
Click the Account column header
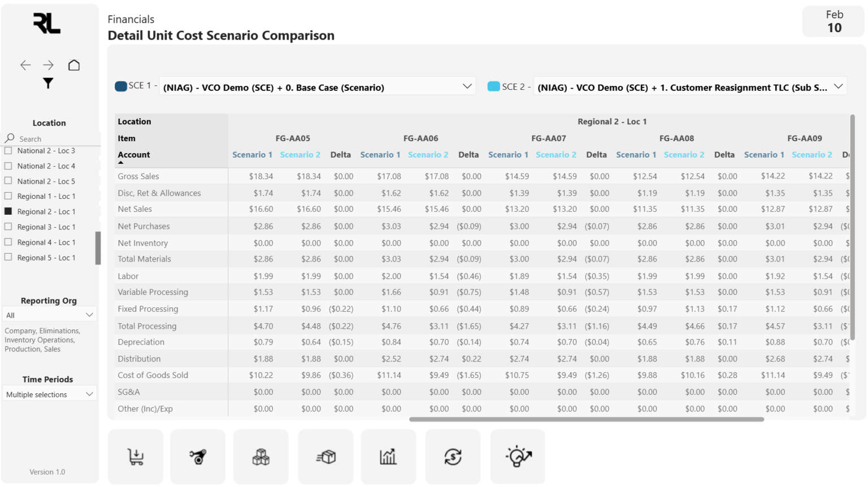[x=134, y=155]
